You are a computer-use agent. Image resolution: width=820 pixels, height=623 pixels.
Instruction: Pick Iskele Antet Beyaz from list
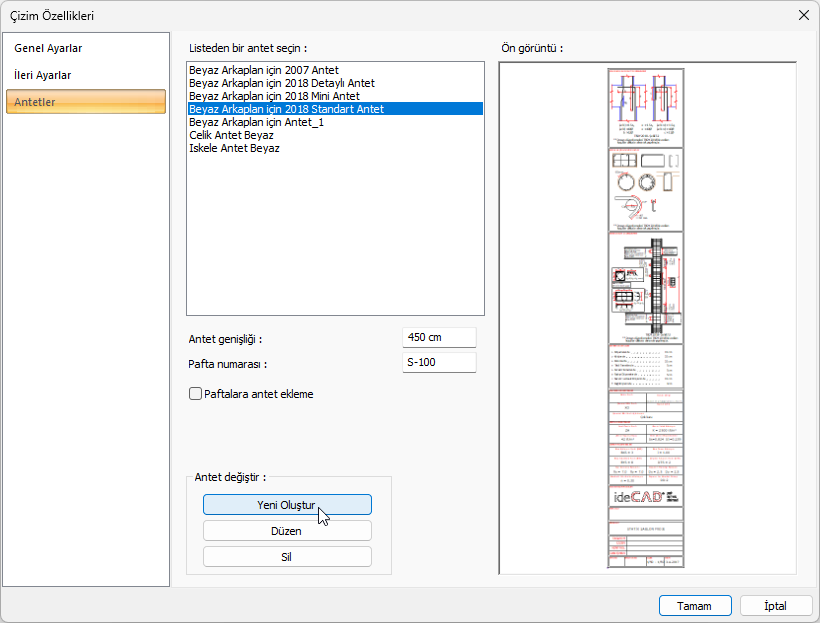[x=234, y=148]
